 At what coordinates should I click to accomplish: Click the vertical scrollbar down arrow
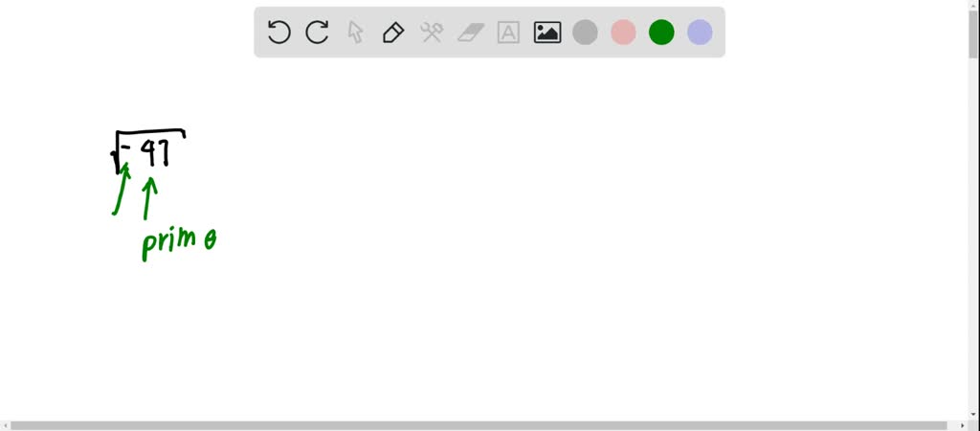pos(974,415)
